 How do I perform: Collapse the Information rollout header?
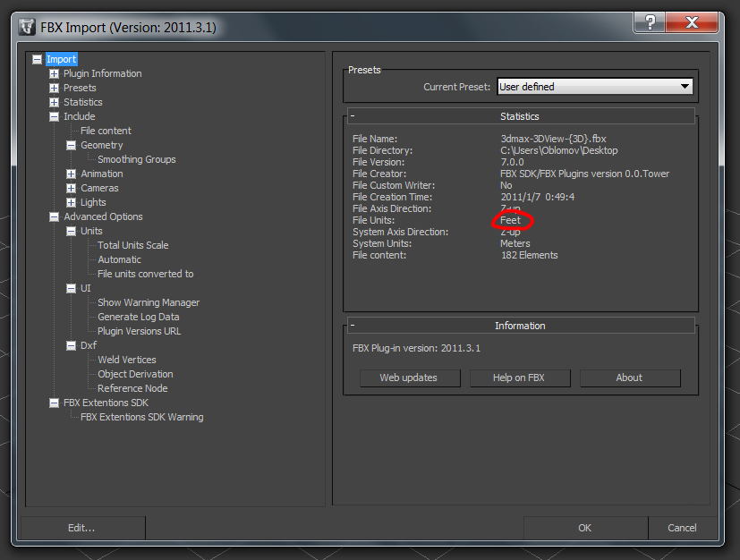(x=521, y=326)
